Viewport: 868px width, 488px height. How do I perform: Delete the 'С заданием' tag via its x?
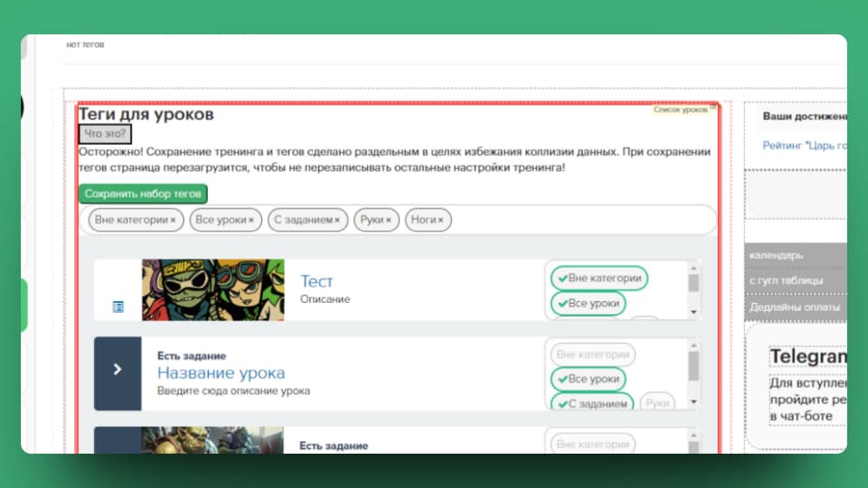(337, 220)
